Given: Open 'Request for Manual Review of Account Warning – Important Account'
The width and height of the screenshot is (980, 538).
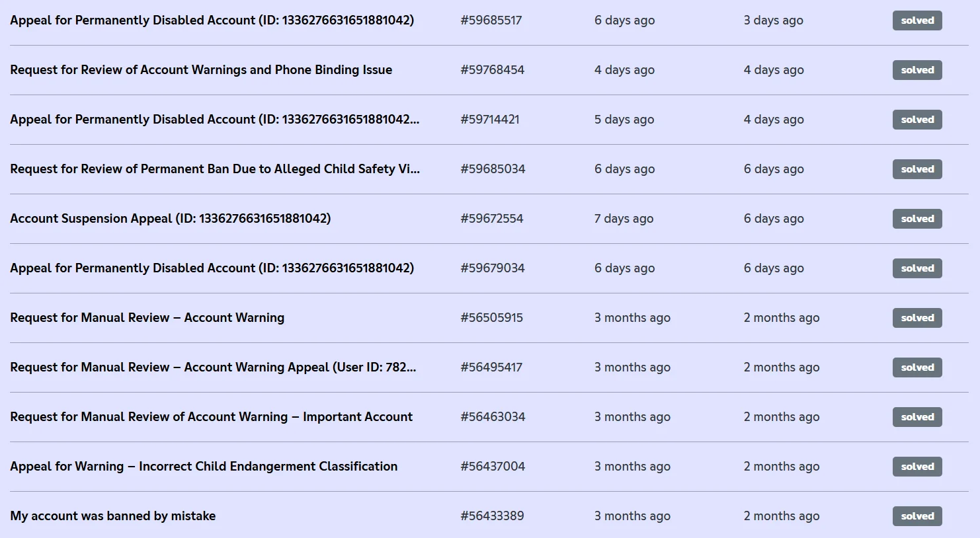Looking at the screenshot, I should click(211, 417).
